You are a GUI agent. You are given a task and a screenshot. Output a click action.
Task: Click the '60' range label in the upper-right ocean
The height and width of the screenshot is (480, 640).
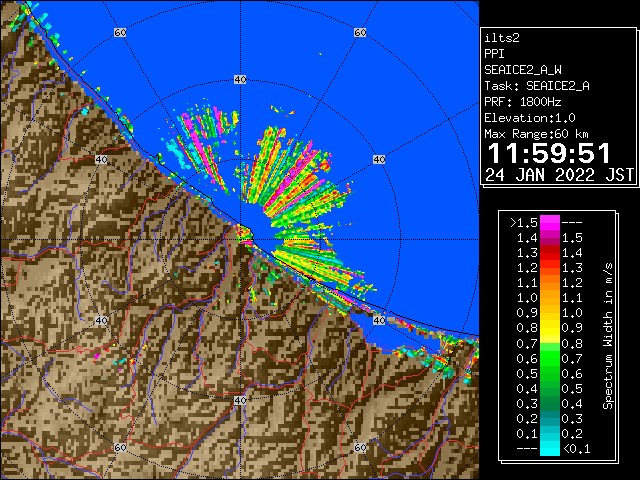360,32
